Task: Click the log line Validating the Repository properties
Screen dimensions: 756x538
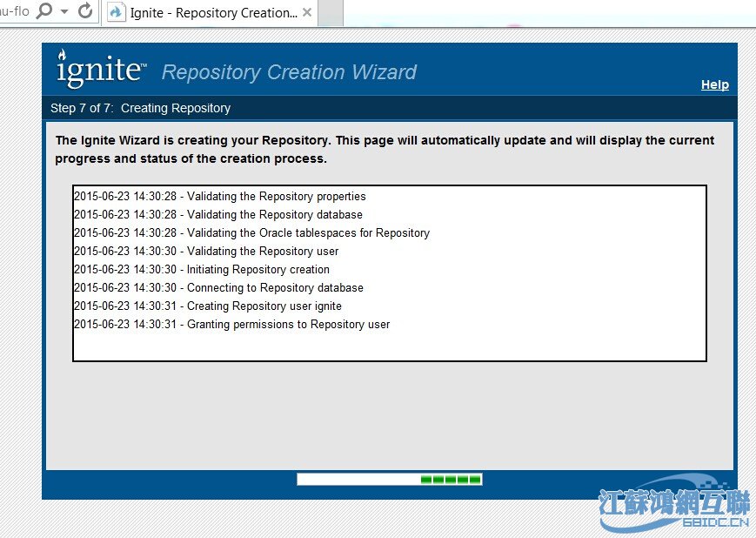Action: 220,197
